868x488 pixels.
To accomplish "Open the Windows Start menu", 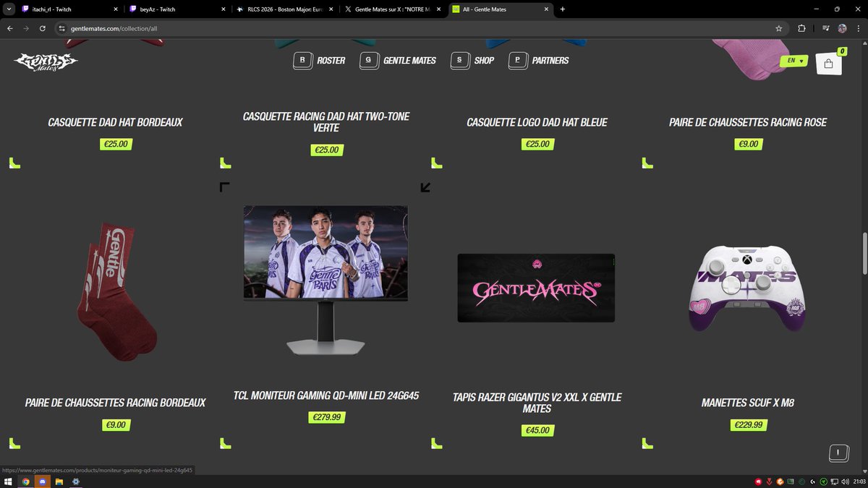I will click(8, 481).
